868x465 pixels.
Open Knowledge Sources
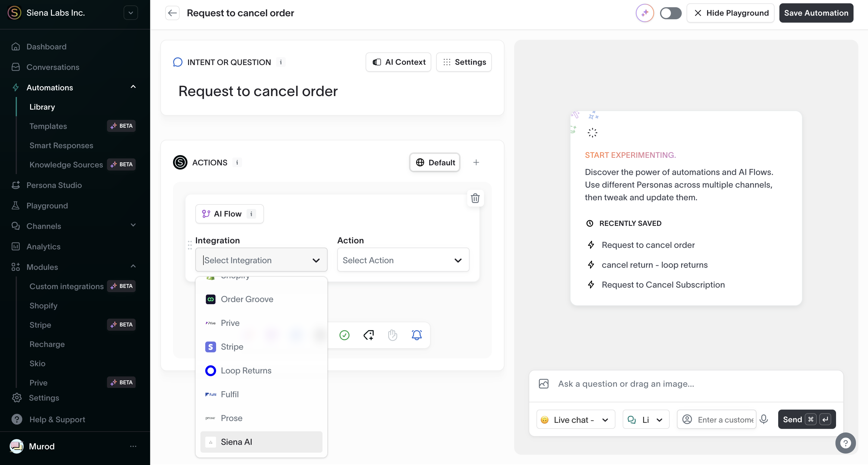(x=66, y=164)
